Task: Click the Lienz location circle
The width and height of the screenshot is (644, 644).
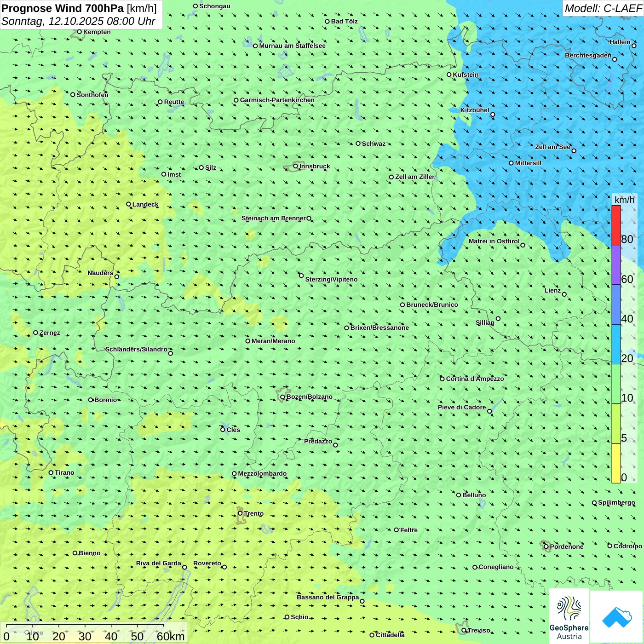Action: coord(564,294)
